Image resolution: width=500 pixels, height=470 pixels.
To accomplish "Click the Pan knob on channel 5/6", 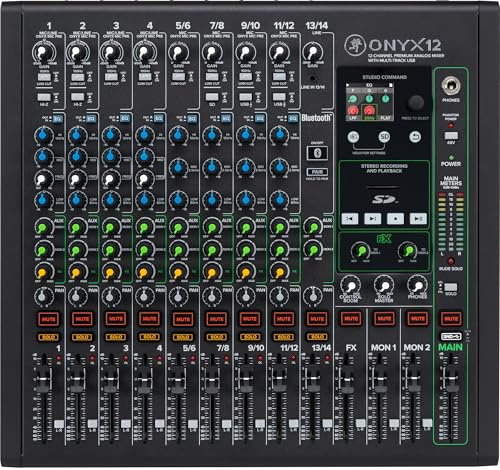I will (178, 296).
